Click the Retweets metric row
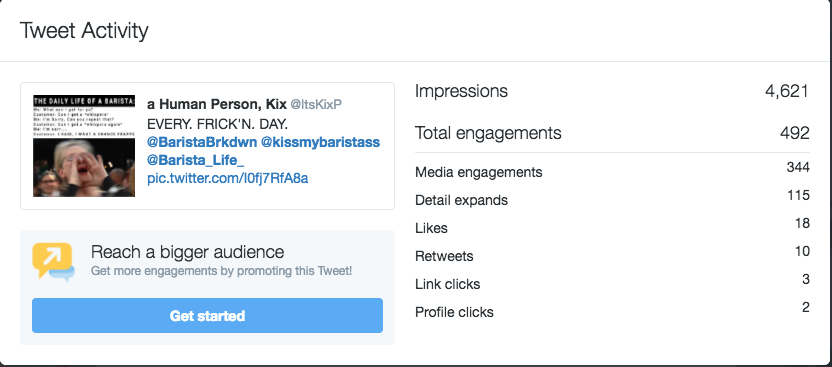This screenshot has height=367, width=832. tap(612, 256)
